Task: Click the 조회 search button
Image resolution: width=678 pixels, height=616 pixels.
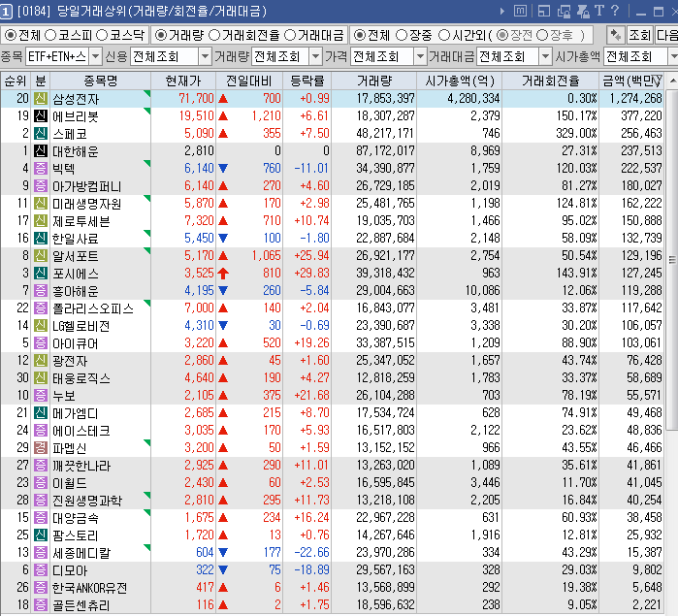Action: point(639,35)
